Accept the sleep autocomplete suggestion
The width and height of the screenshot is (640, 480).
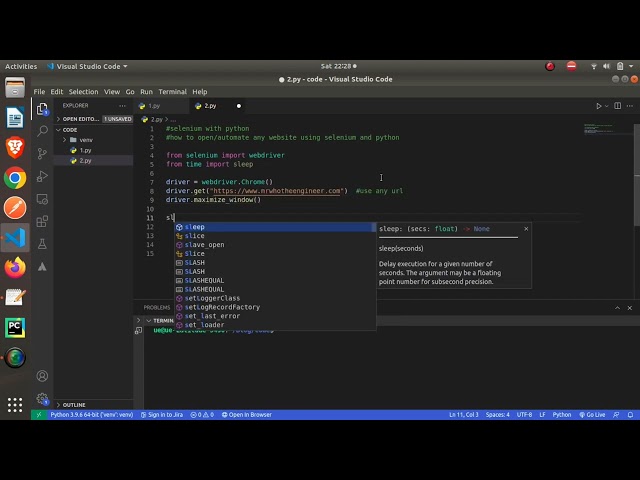275,227
